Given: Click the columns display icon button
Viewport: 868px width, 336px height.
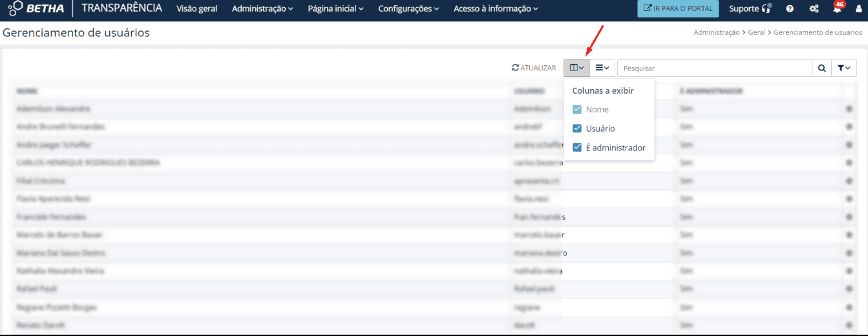Looking at the screenshot, I should click(x=577, y=68).
